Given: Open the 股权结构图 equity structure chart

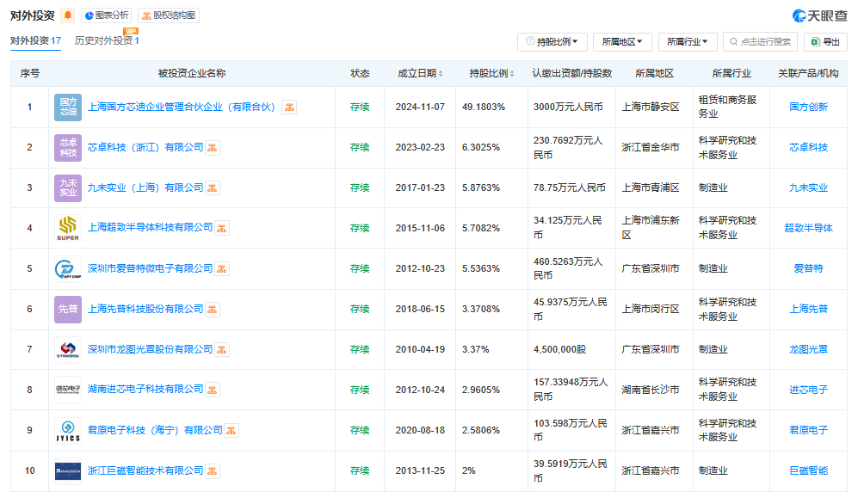Looking at the screenshot, I should pyautogui.click(x=169, y=15).
